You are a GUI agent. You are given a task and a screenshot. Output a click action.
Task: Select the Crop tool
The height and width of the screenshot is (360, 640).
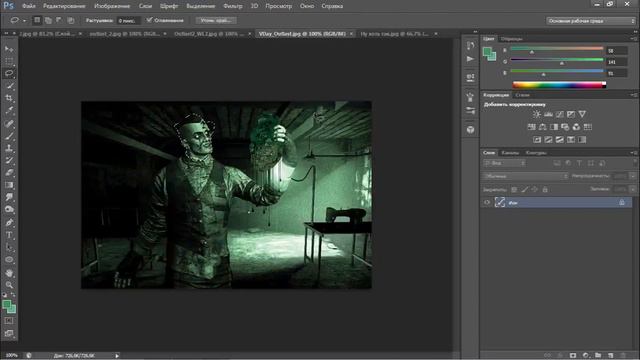(x=9, y=98)
